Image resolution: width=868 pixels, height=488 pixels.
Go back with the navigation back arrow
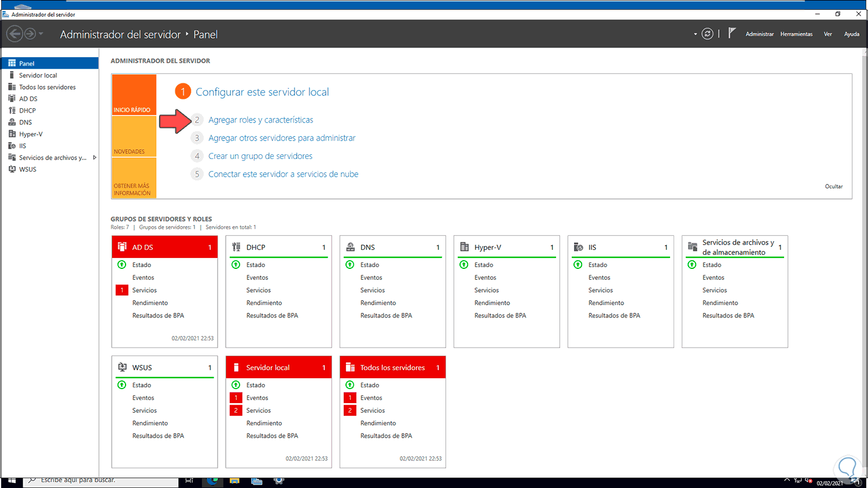(x=14, y=34)
